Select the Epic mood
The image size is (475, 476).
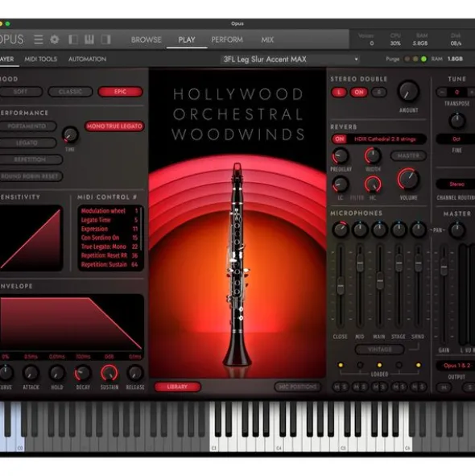point(120,92)
